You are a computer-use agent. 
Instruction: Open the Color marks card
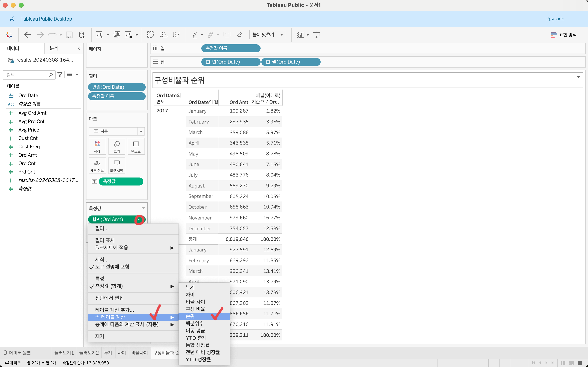pos(97,146)
